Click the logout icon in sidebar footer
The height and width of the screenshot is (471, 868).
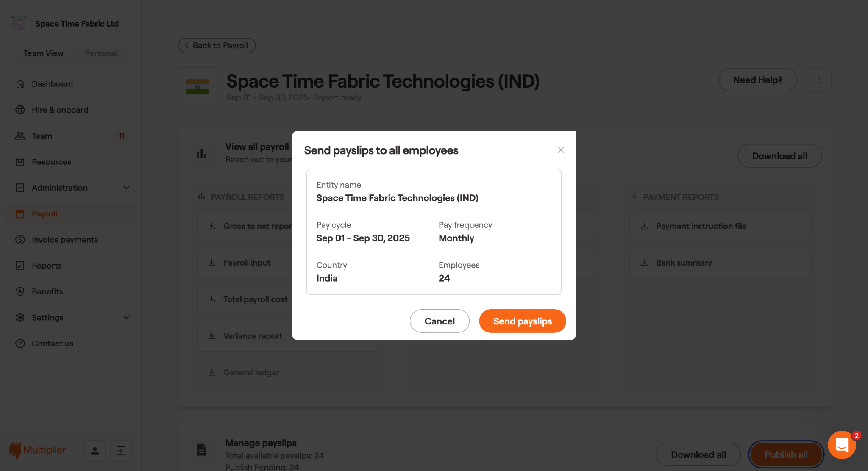pyautogui.click(x=121, y=451)
